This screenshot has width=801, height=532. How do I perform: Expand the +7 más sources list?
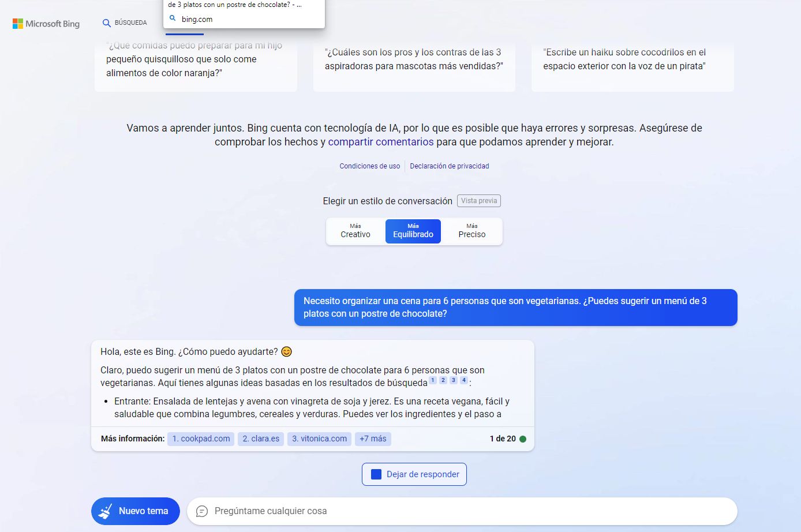(373, 439)
